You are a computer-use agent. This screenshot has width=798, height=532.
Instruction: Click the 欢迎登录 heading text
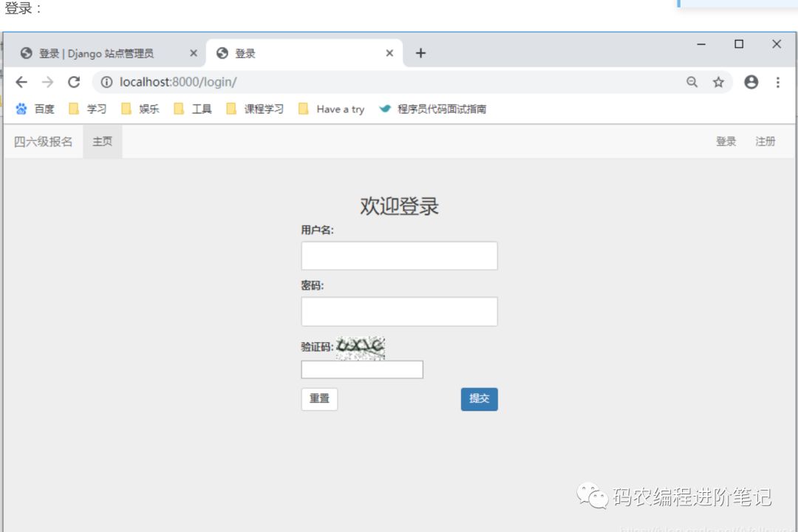click(x=399, y=206)
